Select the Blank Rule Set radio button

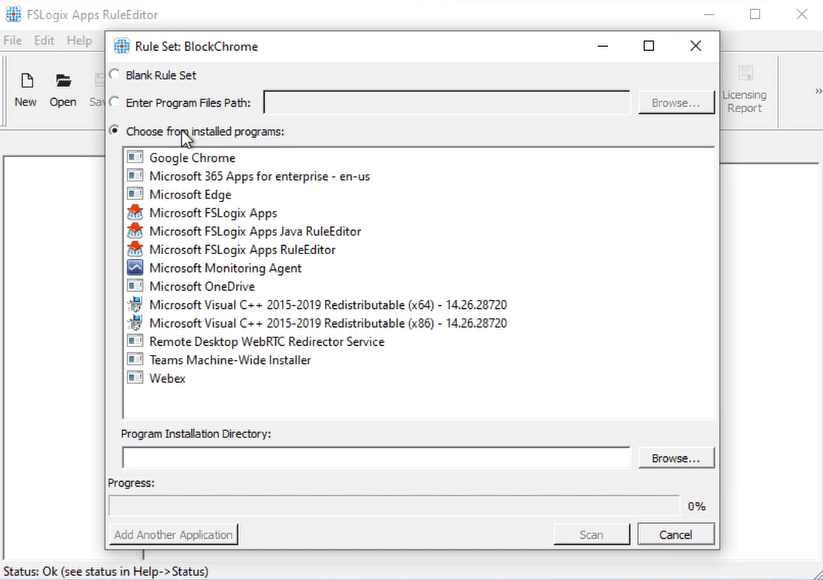pos(114,75)
